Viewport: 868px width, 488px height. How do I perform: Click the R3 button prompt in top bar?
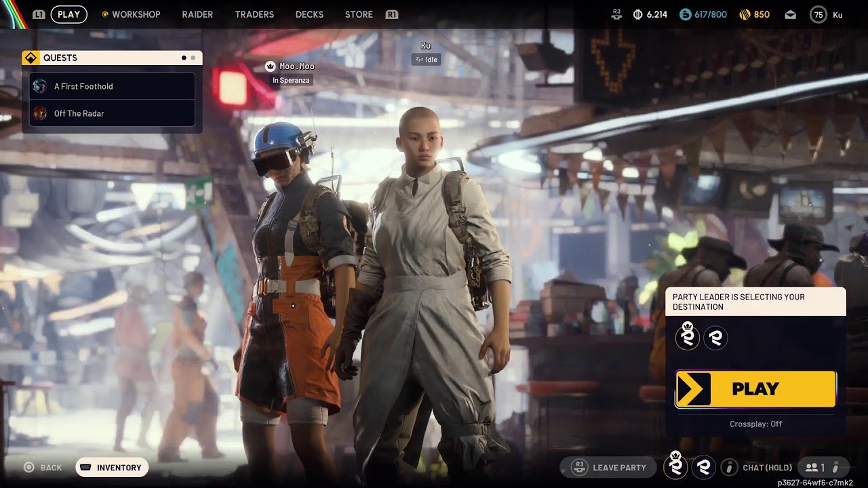616,14
